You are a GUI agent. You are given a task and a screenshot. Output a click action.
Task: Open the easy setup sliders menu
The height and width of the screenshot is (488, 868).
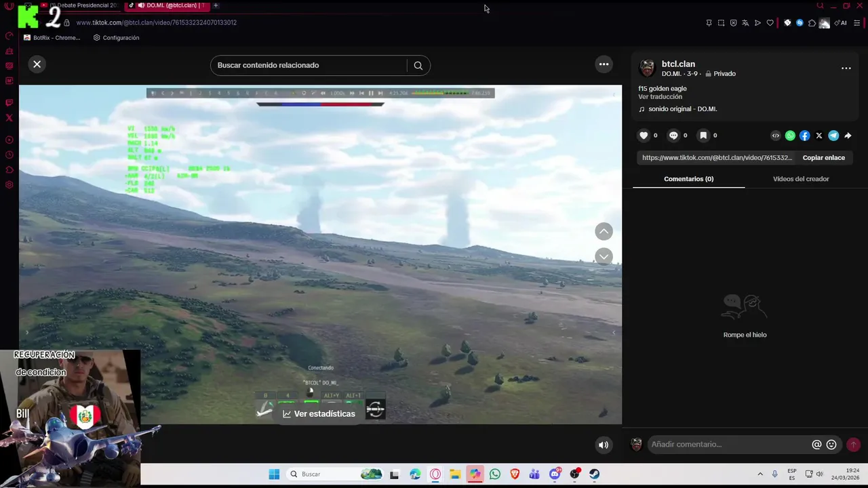(857, 22)
